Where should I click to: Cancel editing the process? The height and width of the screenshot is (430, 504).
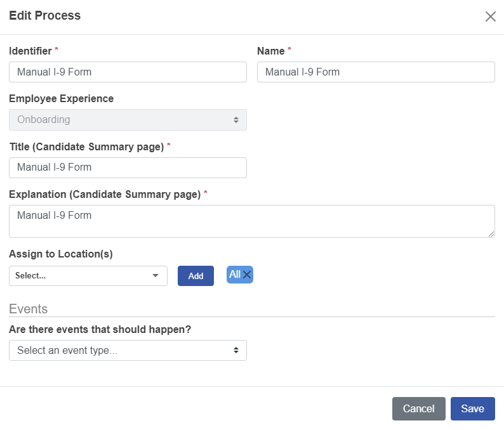(418, 408)
